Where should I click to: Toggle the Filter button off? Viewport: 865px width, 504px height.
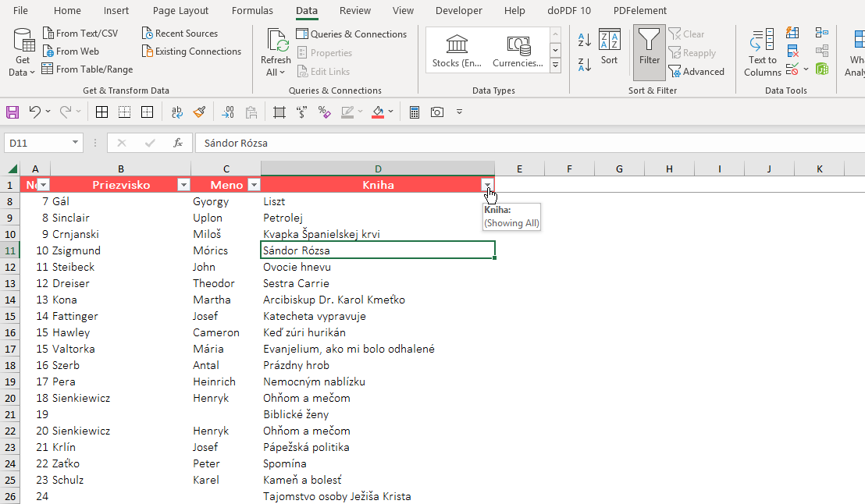pos(649,52)
